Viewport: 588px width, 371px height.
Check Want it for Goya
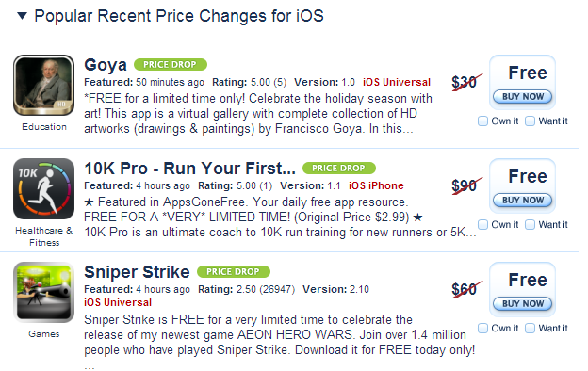pos(530,121)
